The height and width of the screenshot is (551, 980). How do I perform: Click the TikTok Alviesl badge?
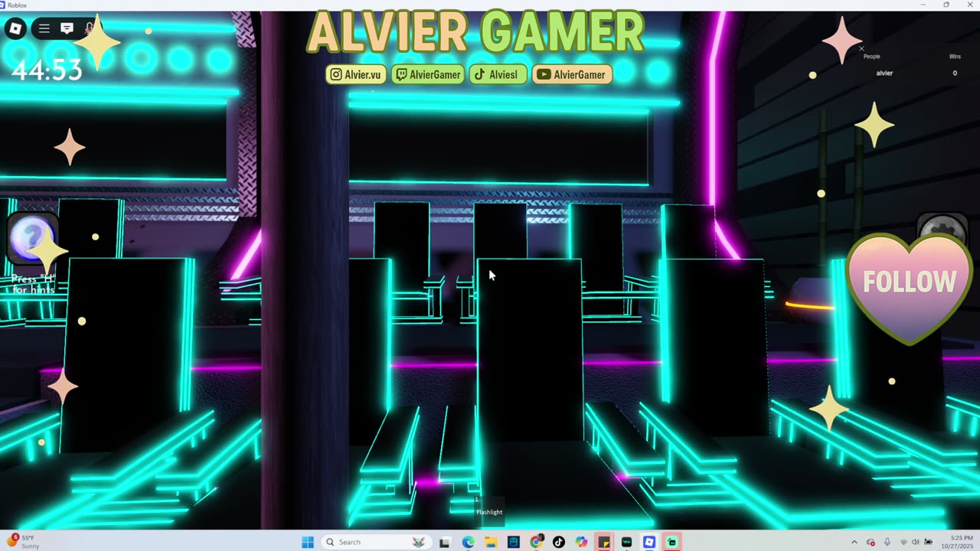pos(498,74)
